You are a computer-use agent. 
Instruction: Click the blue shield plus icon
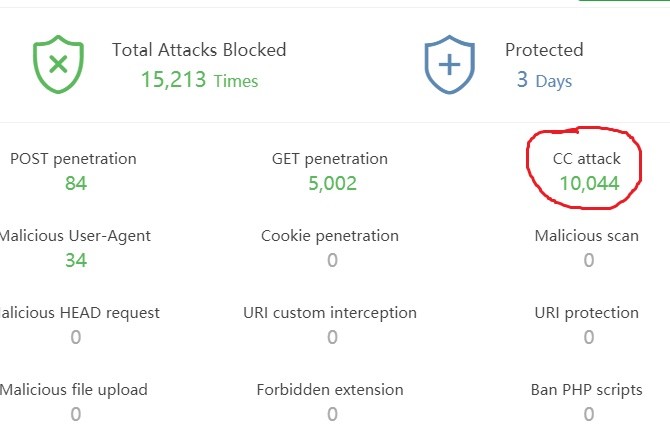click(x=451, y=64)
